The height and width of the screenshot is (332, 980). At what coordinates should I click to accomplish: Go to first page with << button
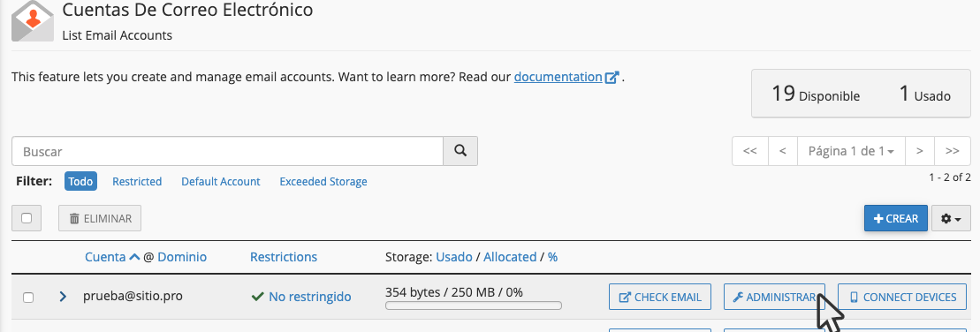(750, 151)
